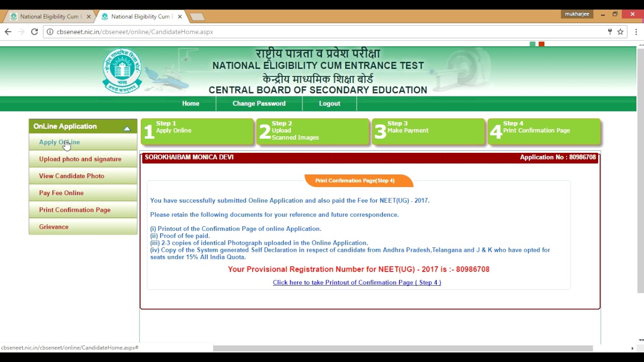Click the site info icon in address bar
This screenshot has height=362, width=644.
click(x=50, y=32)
